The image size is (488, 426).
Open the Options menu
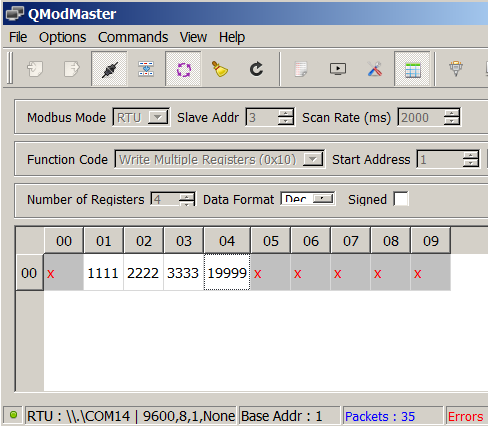[62, 37]
